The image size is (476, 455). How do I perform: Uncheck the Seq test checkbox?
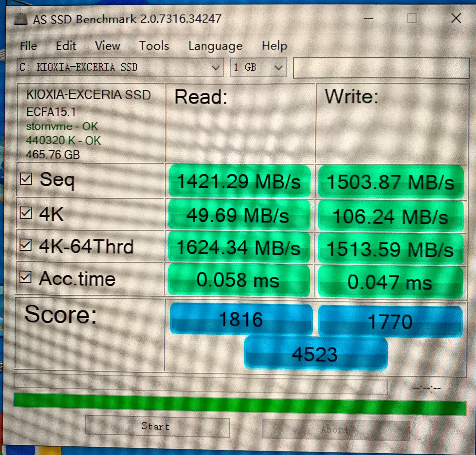click(x=26, y=179)
